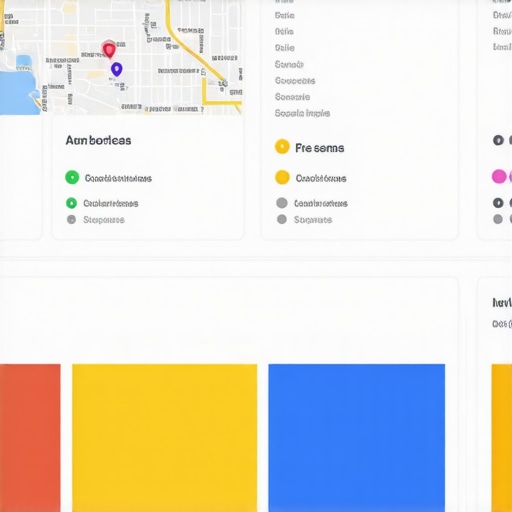Select the Stopoeres row label
Image resolution: width=512 pixels, height=512 pixels.
(104, 220)
